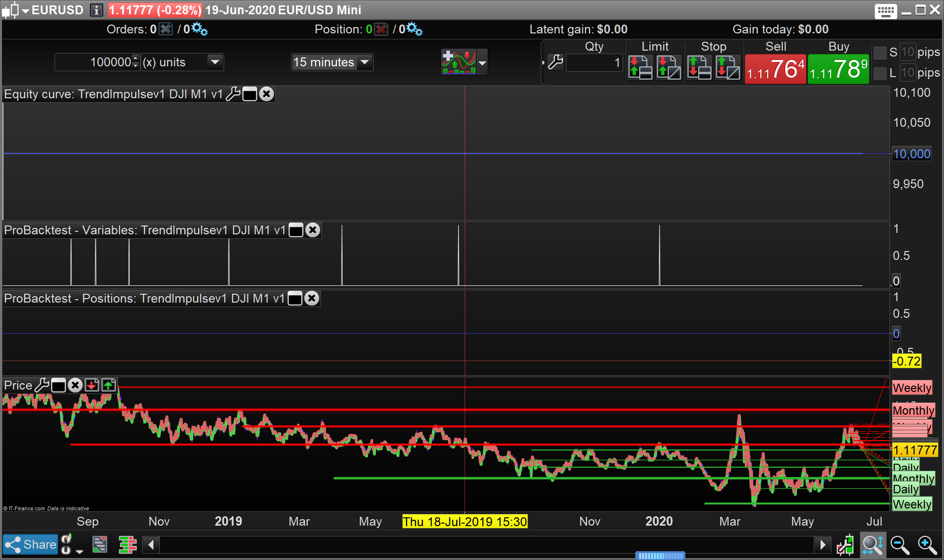
Task: Maximize the ProBacktest Positions panel
Action: tap(295, 298)
